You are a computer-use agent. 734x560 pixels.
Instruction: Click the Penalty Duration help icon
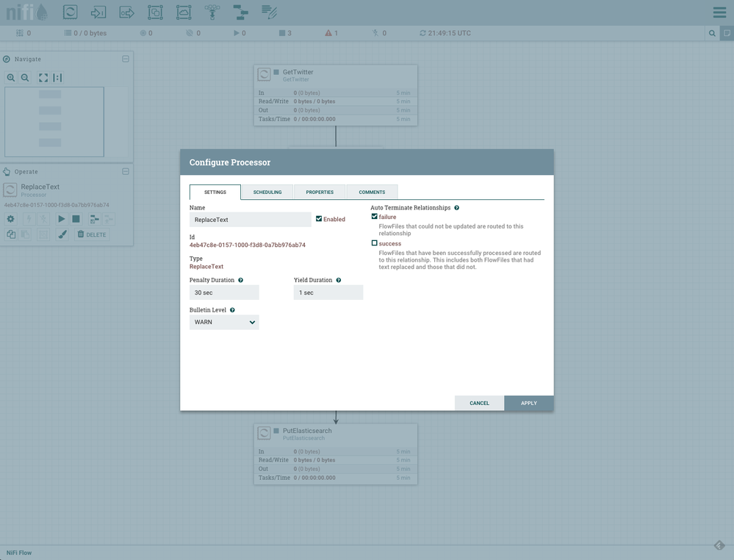240,280
